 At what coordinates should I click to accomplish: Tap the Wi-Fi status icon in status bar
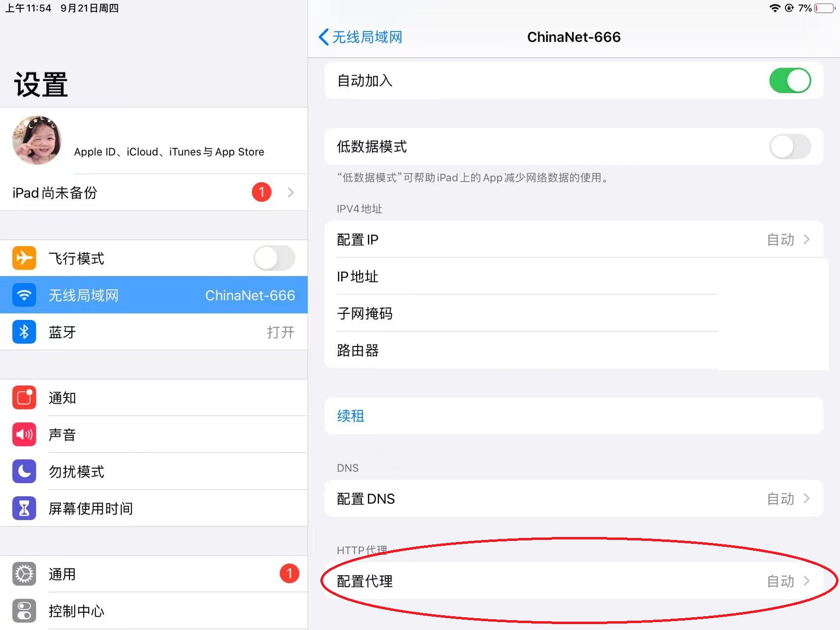(x=775, y=8)
